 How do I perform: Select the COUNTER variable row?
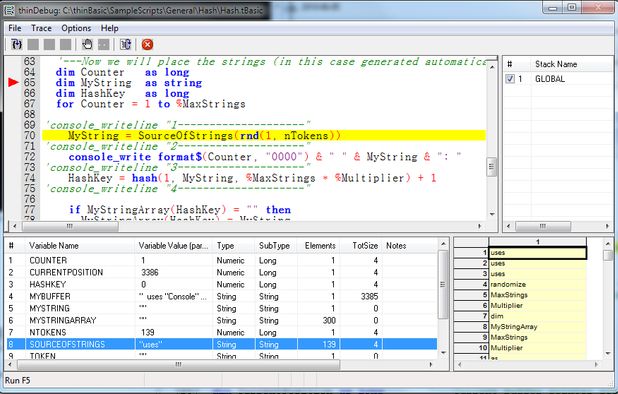[222, 260]
